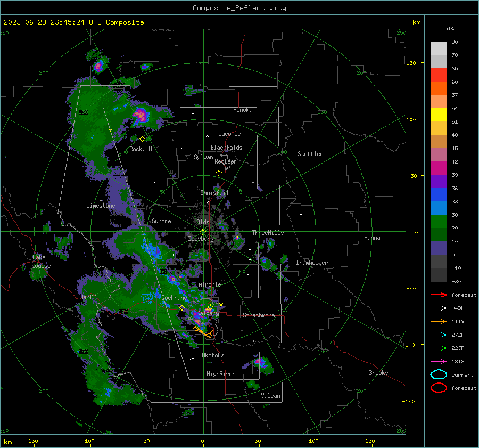
Task: Click the dark green 20–10 dBZ swatch
Action: [439, 234]
